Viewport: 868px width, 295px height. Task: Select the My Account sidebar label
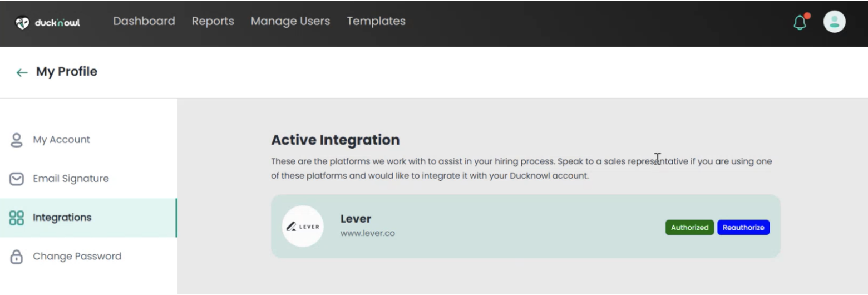point(61,140)
